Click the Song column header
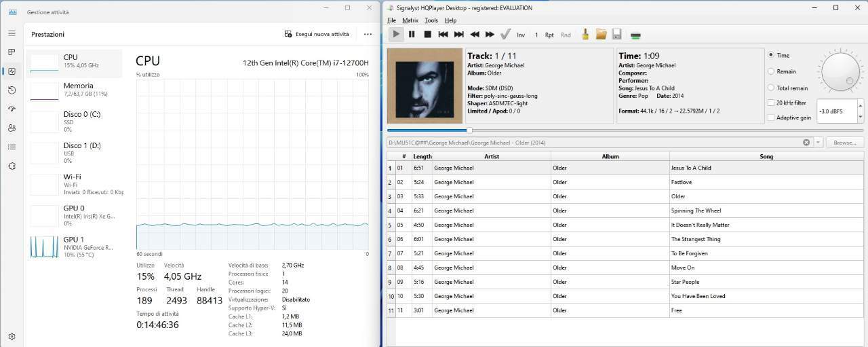This screenshot has width=868, height=347. (766, 156)
